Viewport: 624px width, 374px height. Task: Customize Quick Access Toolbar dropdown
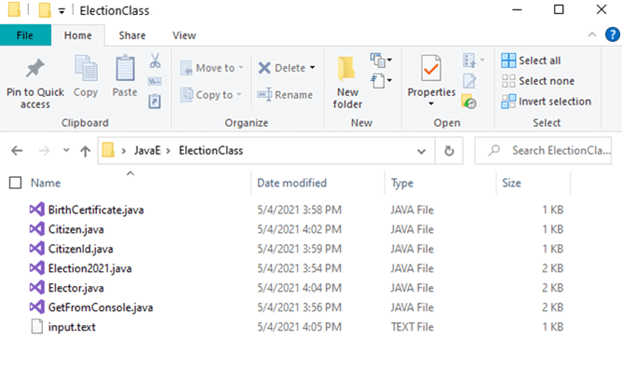(62, 11)
